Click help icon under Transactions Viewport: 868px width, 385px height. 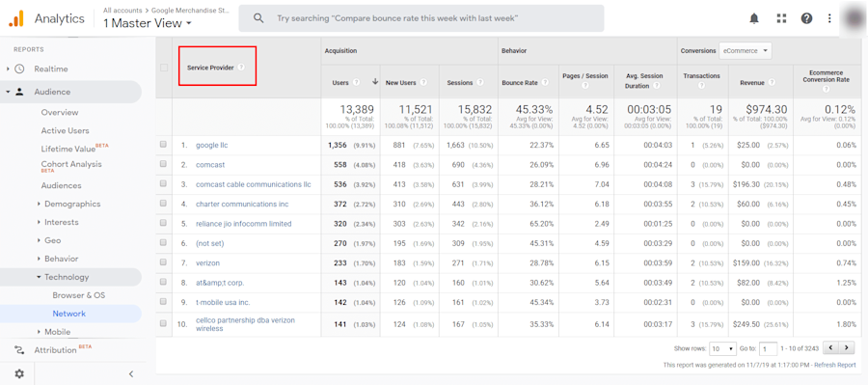702,86
